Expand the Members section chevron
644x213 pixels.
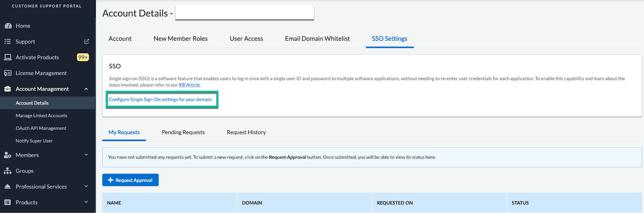click(x=86, y=155)
